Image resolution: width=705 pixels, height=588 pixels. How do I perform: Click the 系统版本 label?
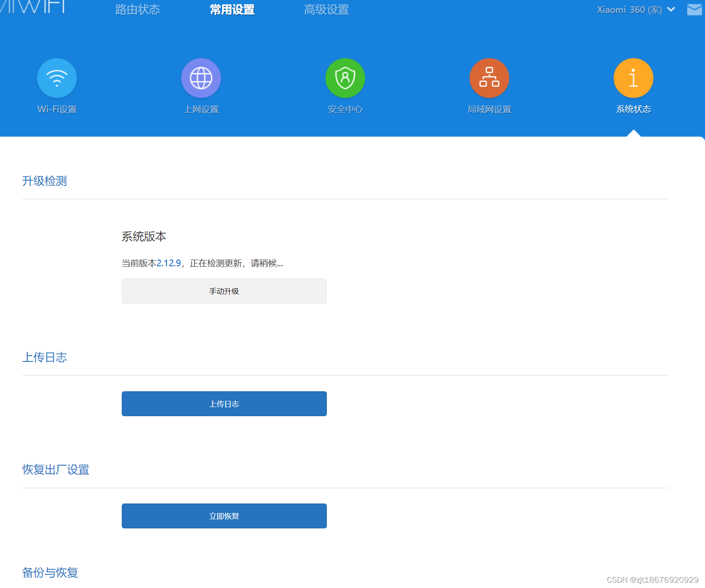point(144,236)
